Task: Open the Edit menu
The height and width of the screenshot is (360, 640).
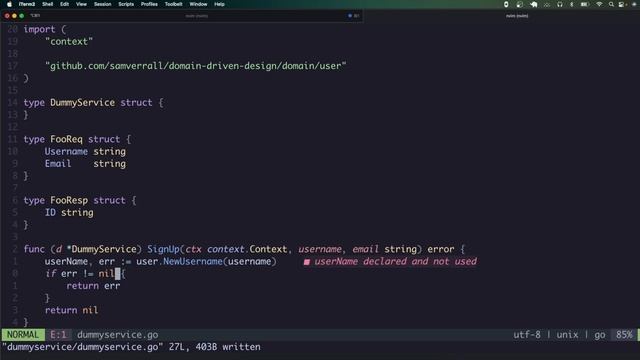Action: (x=64, y=4)
